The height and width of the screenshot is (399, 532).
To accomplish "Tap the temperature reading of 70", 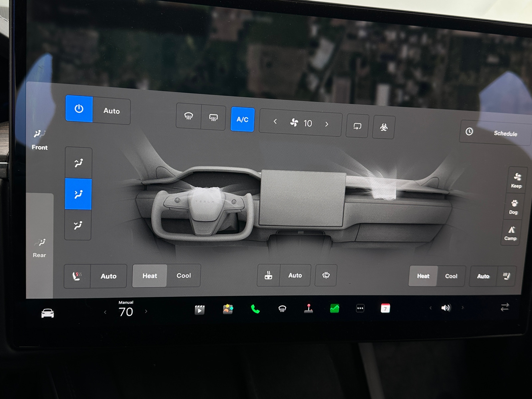I will click(125, 312).
